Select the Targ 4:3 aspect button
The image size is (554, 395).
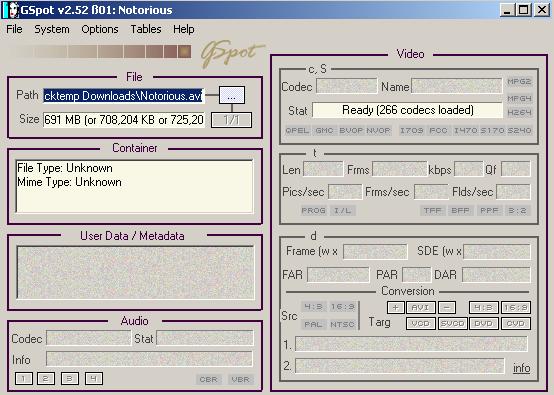pos(484,307)
